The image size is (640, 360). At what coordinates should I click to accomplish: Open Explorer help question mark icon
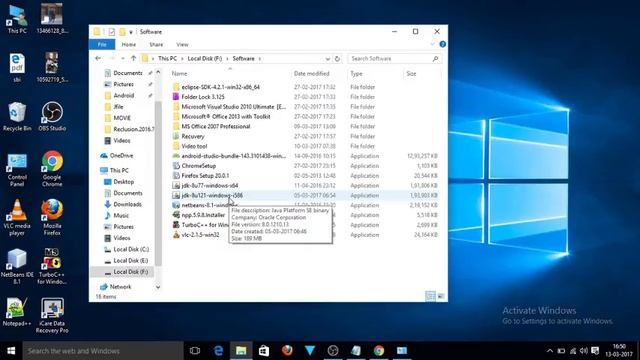[x=442, y=44]
